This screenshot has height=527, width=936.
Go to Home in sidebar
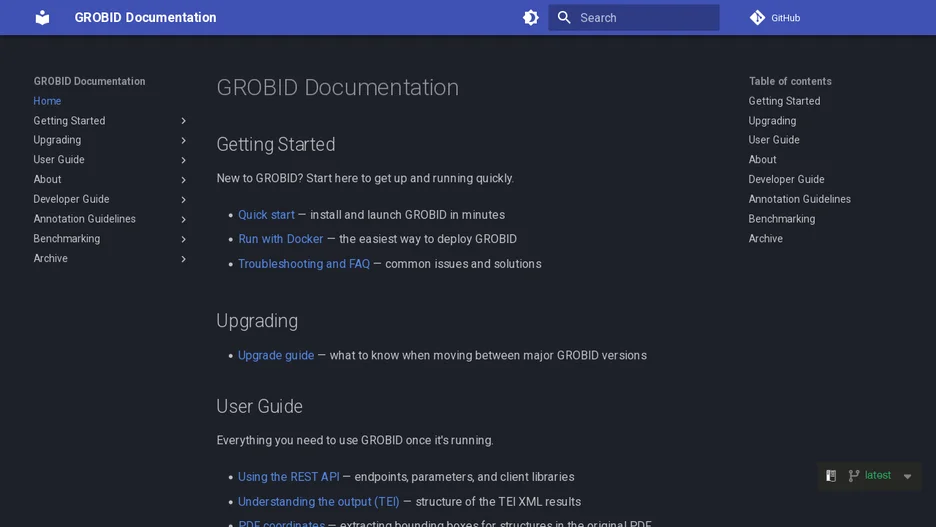[x=47, y=101]
